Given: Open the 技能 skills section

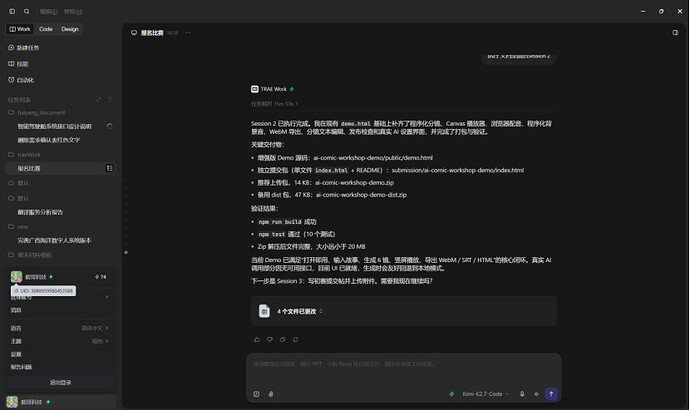Looking at the screenshot, I should 18,64.
